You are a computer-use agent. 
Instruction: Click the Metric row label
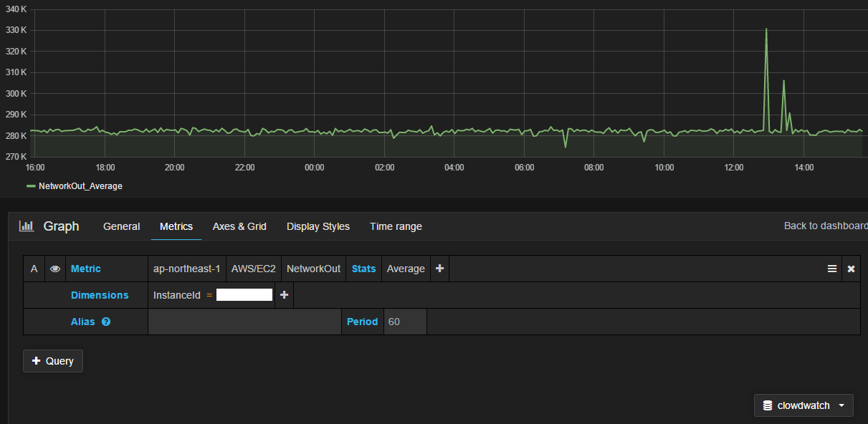point(86,269)
